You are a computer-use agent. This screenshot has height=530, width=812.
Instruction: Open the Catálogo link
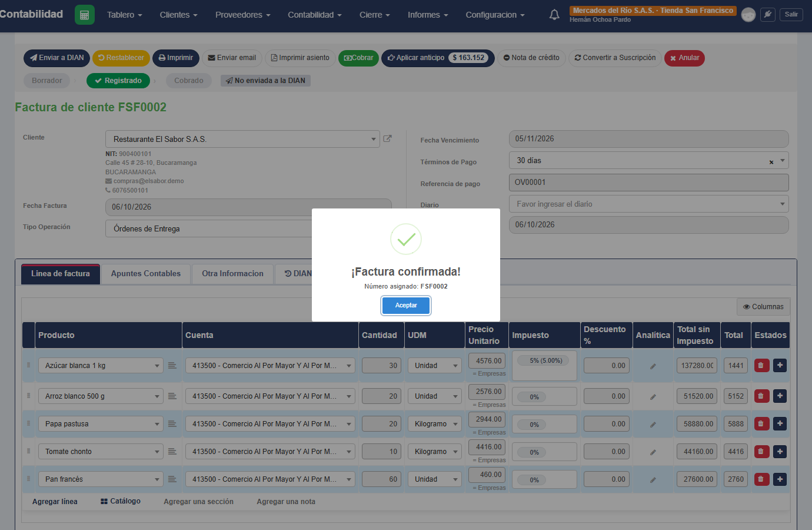tap(121, 501)
